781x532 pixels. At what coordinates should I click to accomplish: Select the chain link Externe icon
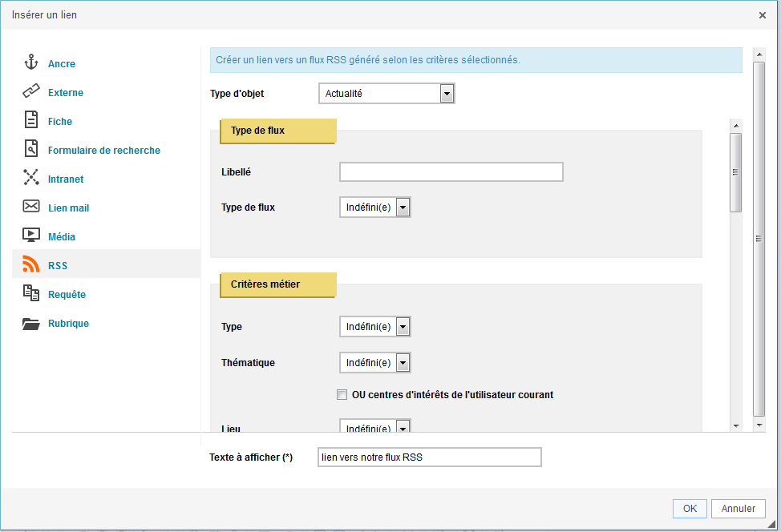pos(31,91)
